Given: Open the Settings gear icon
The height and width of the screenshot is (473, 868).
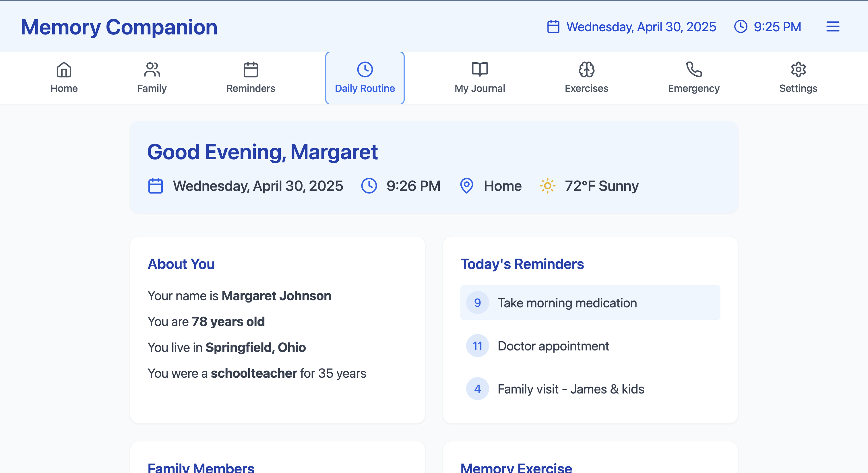Looking at the screenshot, I should [x=798, y=70].
